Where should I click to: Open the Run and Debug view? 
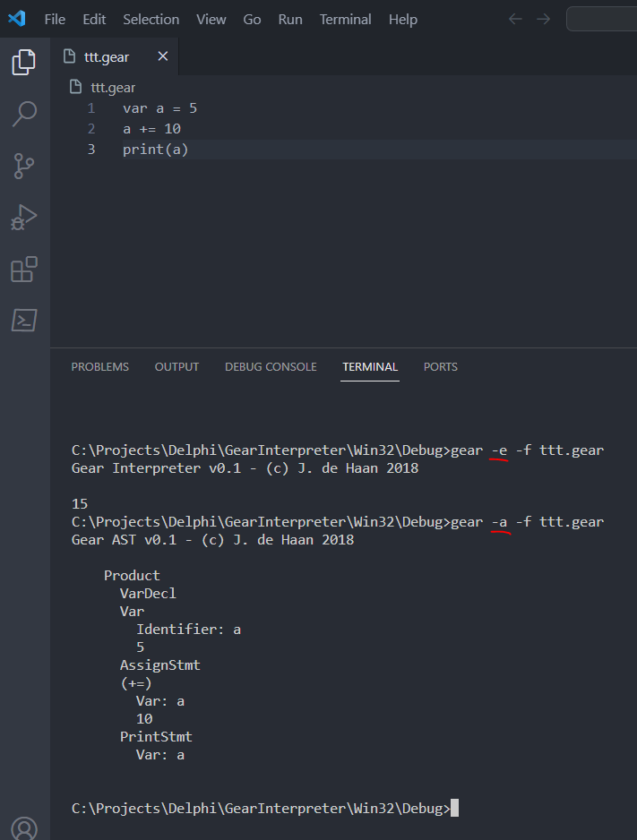[x=23, y=218]
